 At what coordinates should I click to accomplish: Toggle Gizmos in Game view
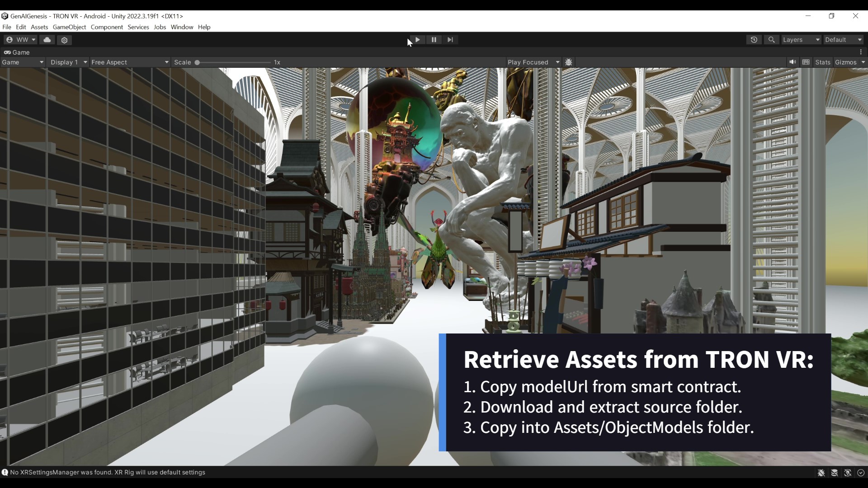click(x=845, y=62)
